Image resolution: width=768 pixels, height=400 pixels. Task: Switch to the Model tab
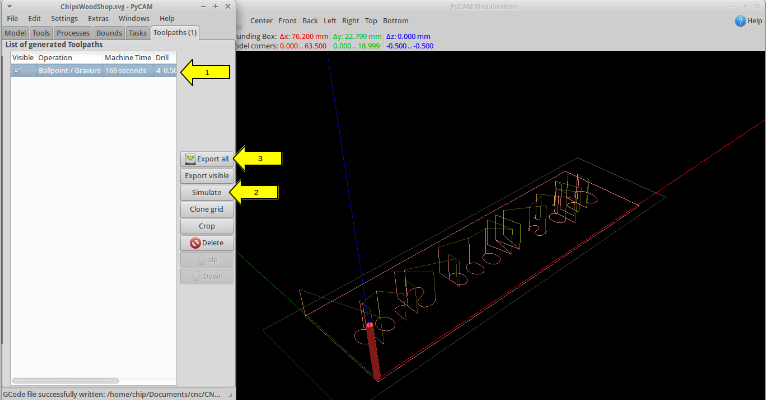15,33
